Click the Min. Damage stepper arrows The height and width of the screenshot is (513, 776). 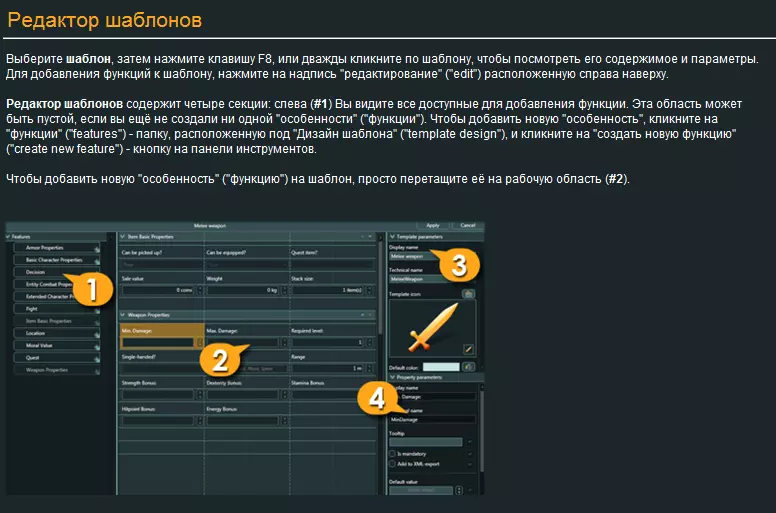(x=200, y=342)
